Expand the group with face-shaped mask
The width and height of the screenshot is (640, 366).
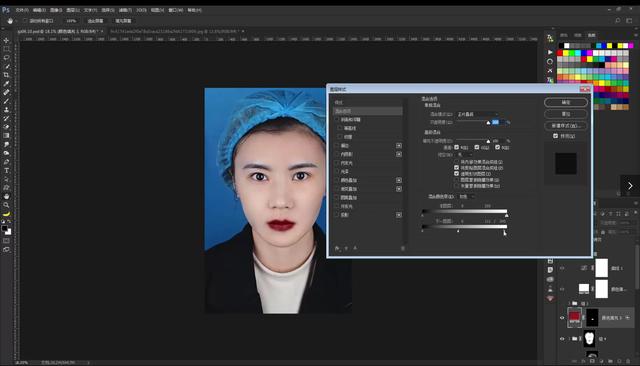coord(569,339)
